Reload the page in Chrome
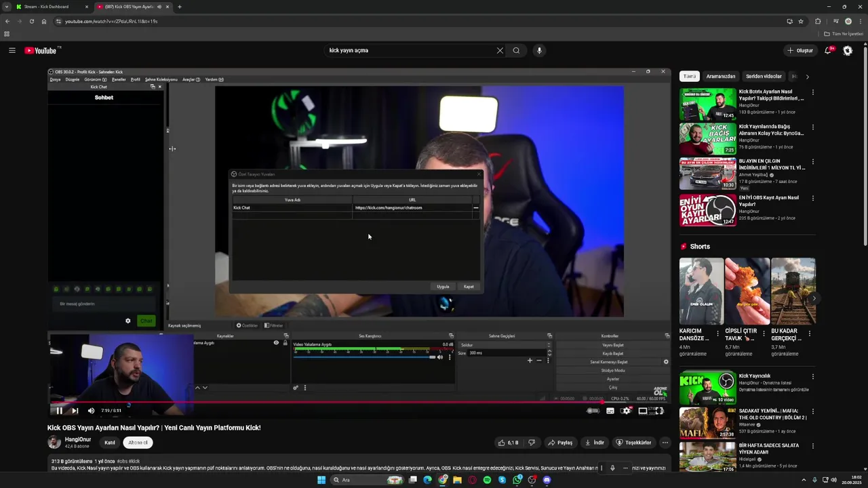This screenshot has width=868, height=488. click(x=32, y=21)
